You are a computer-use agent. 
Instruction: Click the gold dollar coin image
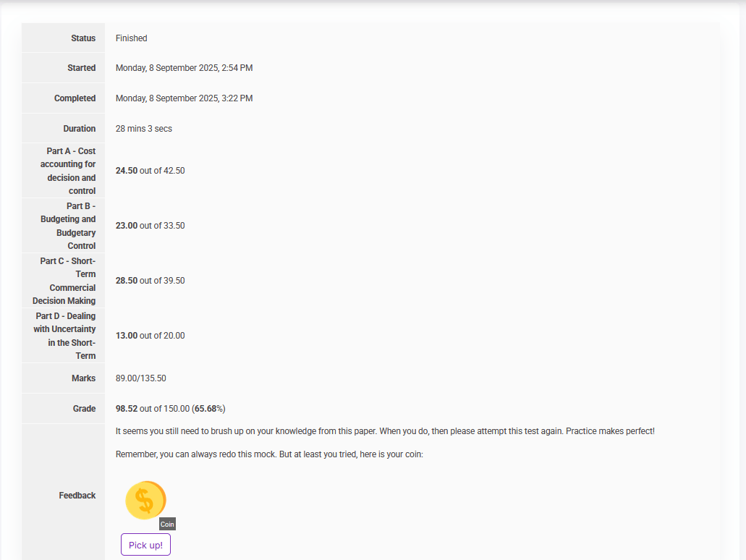145,500
